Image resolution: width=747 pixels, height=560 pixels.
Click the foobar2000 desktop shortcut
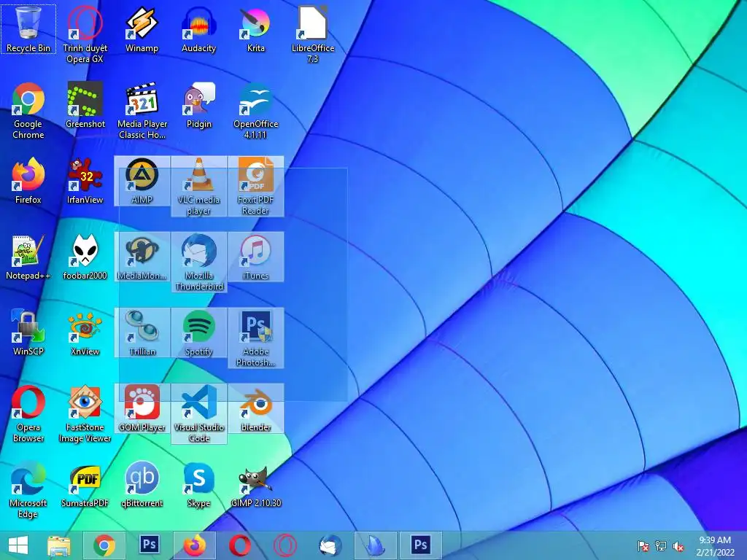point(85,257)
